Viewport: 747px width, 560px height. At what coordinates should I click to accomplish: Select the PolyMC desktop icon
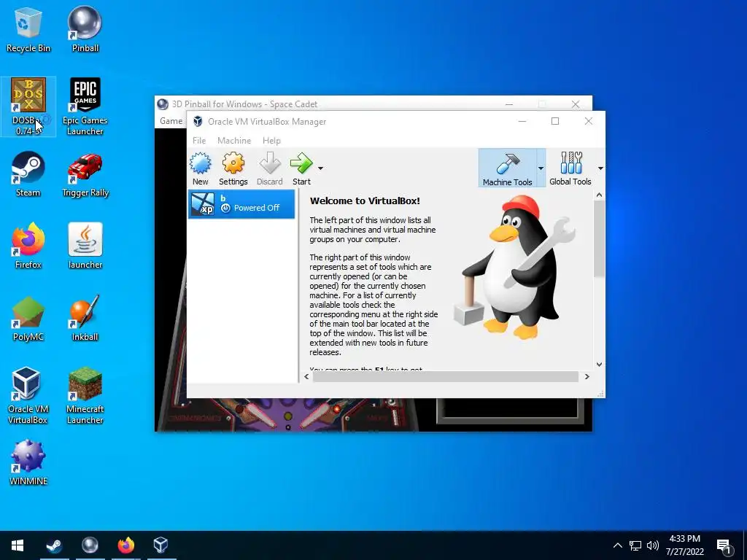(28, 318)
